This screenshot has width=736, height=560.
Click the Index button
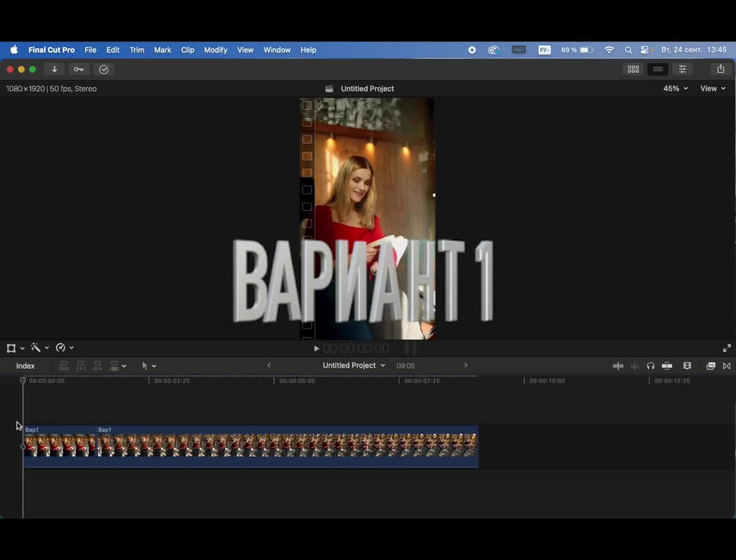point(25,366)
